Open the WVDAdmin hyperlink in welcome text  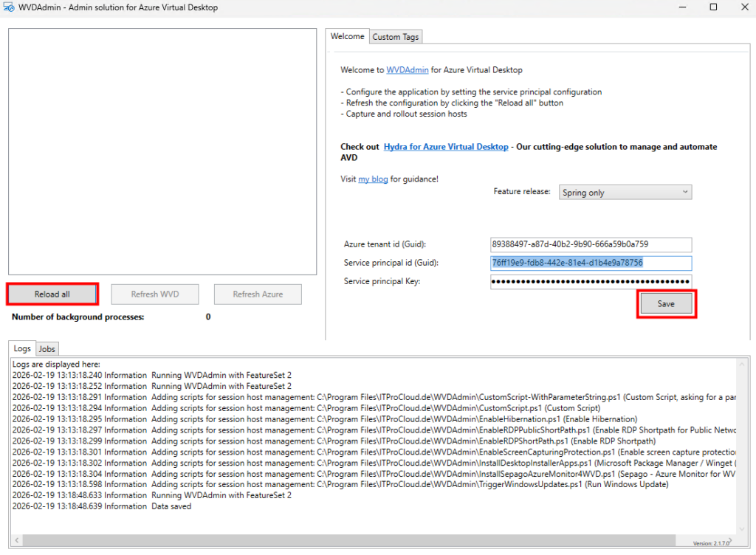pos(408,70)
